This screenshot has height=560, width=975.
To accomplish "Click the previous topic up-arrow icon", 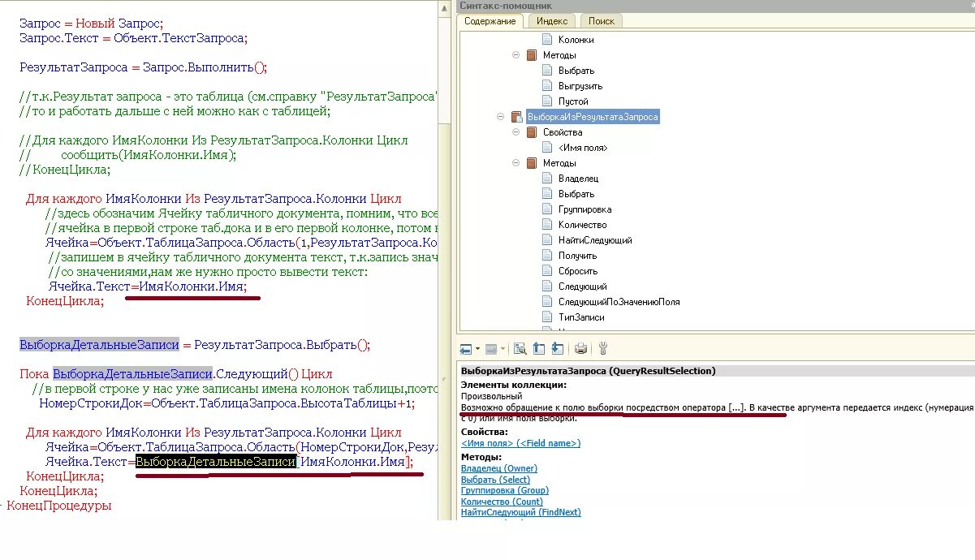I will (x=539, y=349).
